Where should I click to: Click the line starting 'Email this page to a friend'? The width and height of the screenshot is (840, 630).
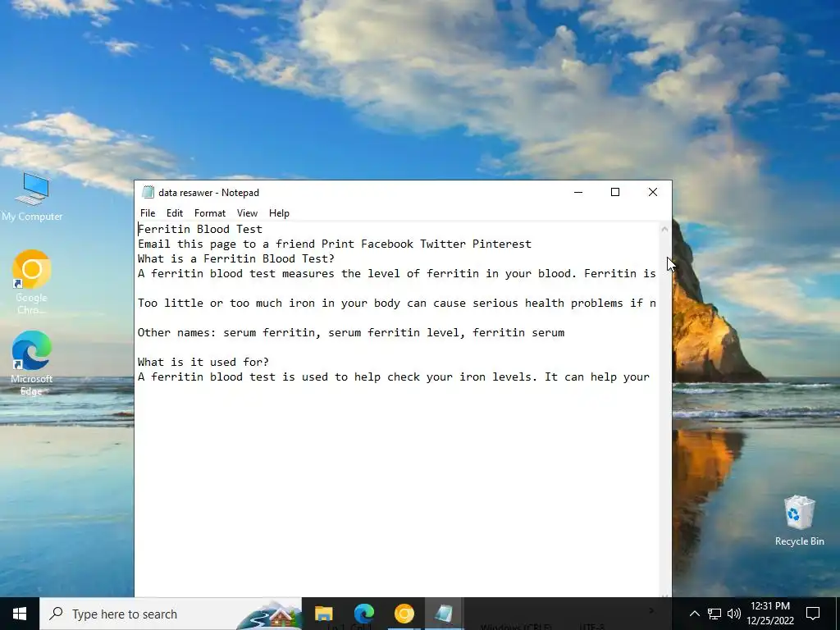[x=335, y=244]
